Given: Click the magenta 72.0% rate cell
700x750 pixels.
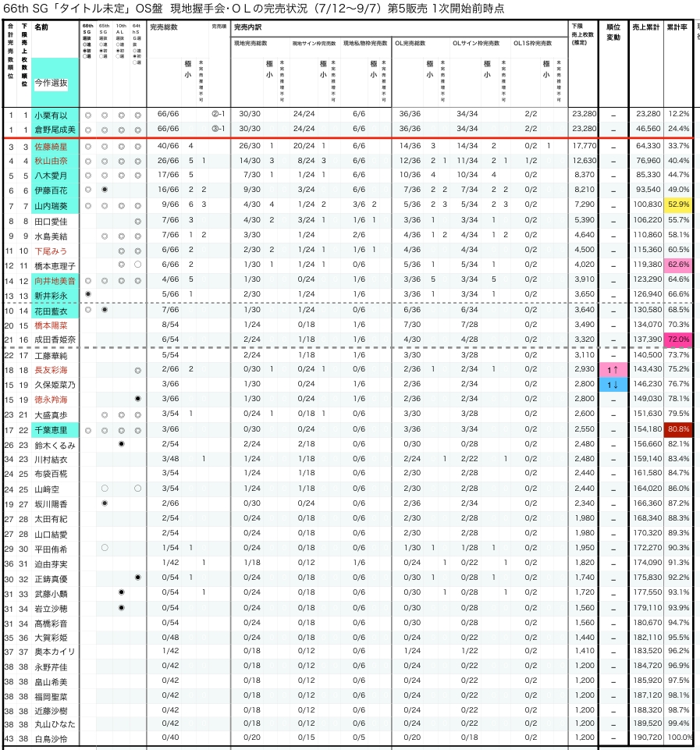Looking at the screenshot, I should (x=678, y=339).
